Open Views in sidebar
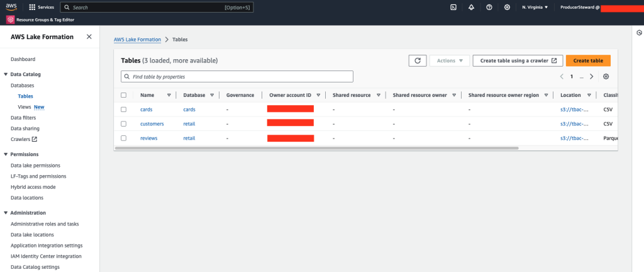 25,107
